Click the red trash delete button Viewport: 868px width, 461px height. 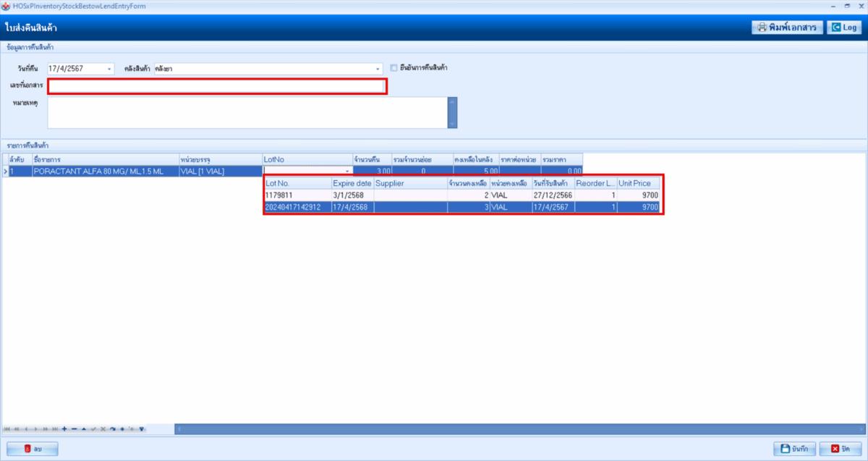pos(32,449)
